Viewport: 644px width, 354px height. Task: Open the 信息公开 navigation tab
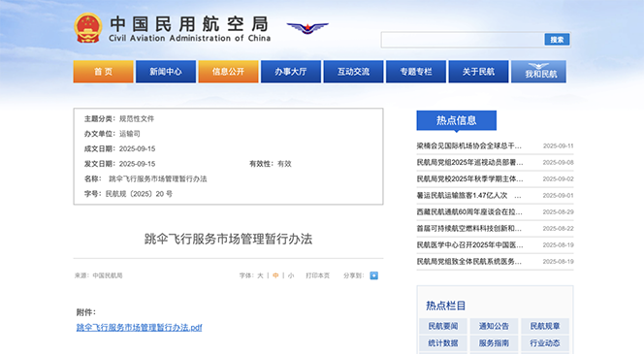pos(228,72)
